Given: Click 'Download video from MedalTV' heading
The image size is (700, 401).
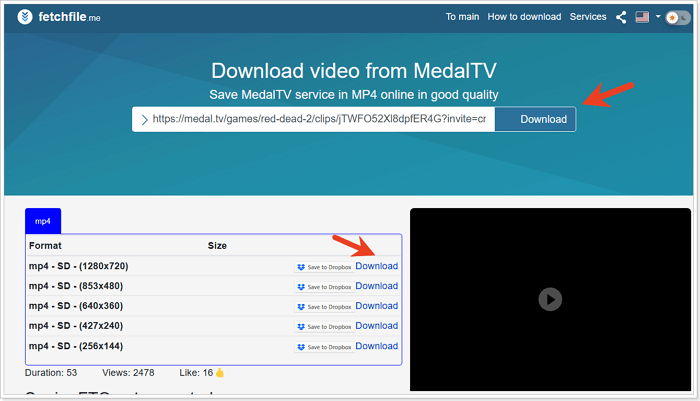Looking at the screenshot, I should point(354,71).
